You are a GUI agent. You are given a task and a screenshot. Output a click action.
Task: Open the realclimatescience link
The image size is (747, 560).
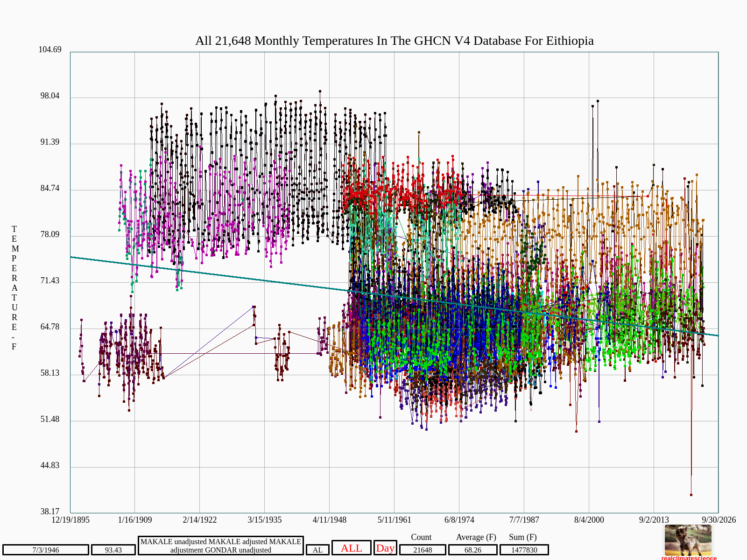tap(689, 558)
